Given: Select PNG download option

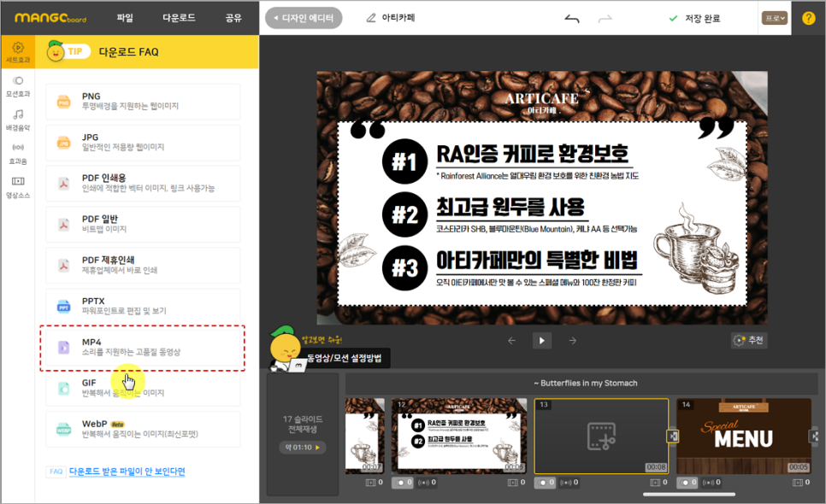Looking at the screenshot, I should (143, 102).
